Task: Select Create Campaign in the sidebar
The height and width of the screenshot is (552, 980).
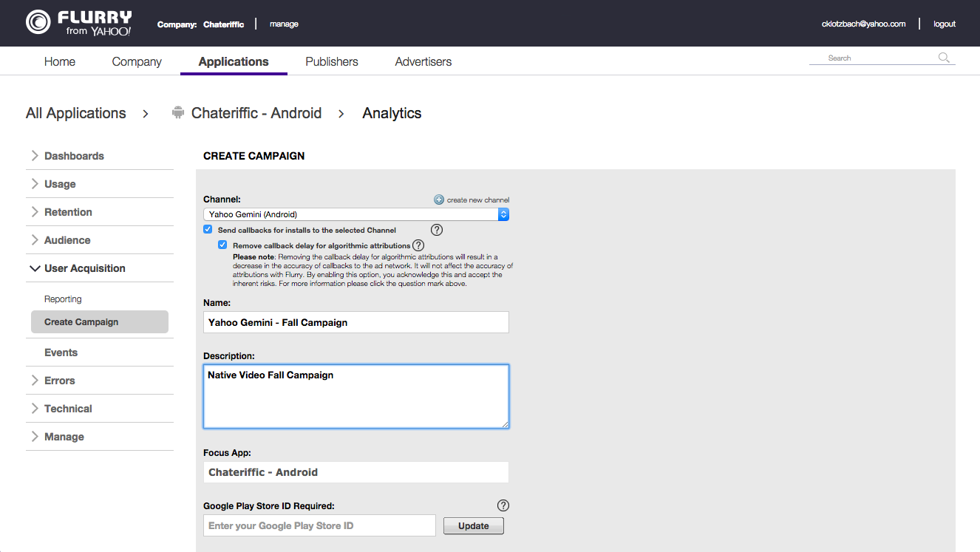Action: pos(100,321)
